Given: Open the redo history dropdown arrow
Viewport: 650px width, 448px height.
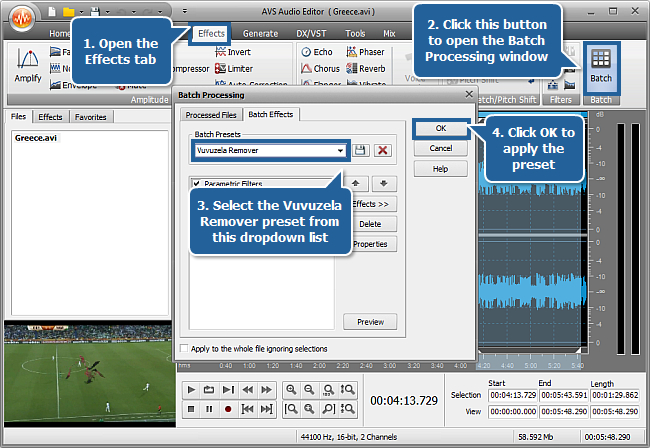Looking at the screenshot, I should coord(160,12).
